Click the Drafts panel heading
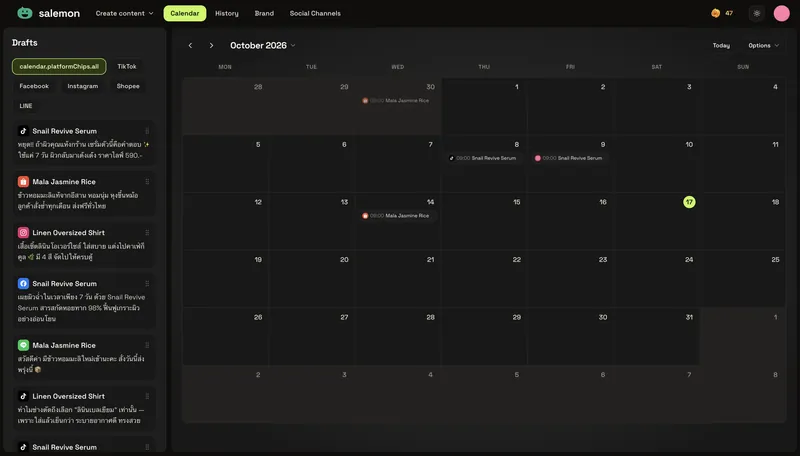Viewport: 800px width, 456px height. point(24,43)
